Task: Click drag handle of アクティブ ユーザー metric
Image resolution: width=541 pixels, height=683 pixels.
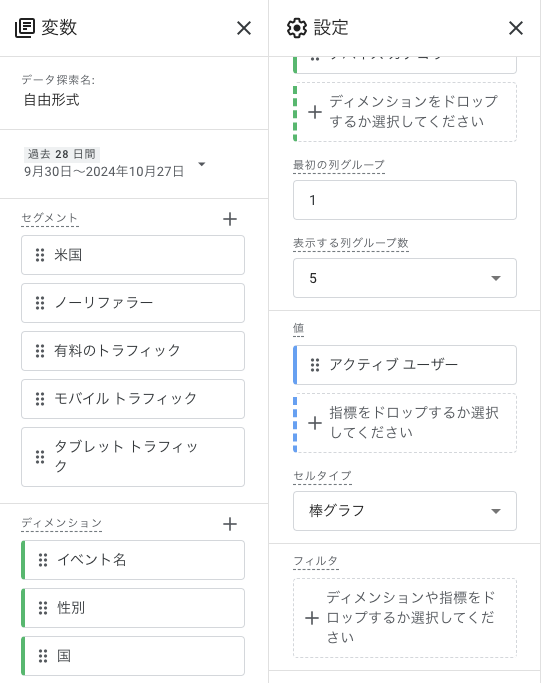Action: [314, 365]
